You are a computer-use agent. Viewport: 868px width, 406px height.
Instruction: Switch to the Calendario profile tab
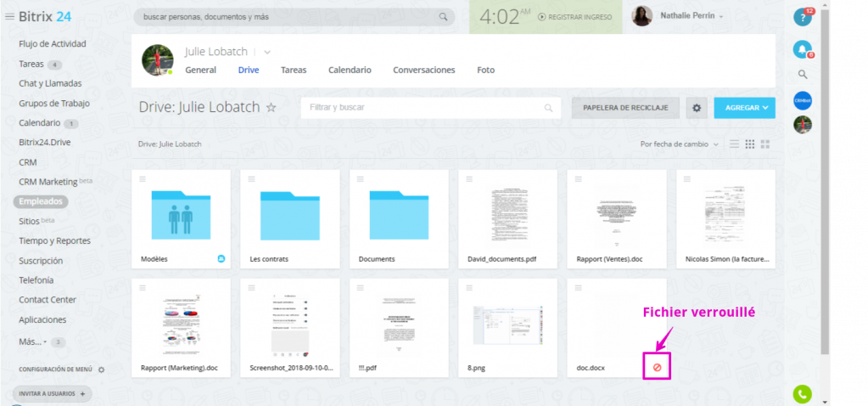[x=350, y=70]
